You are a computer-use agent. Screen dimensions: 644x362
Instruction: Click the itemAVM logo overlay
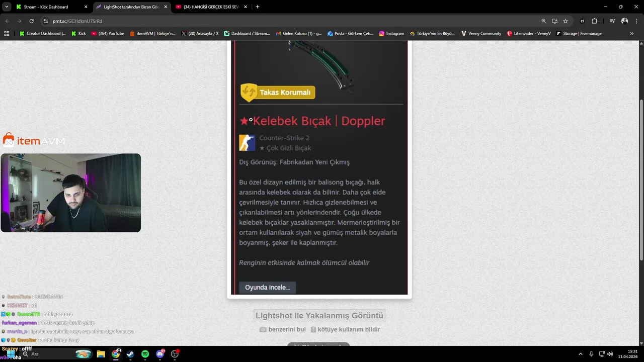[x=34, y=141]
